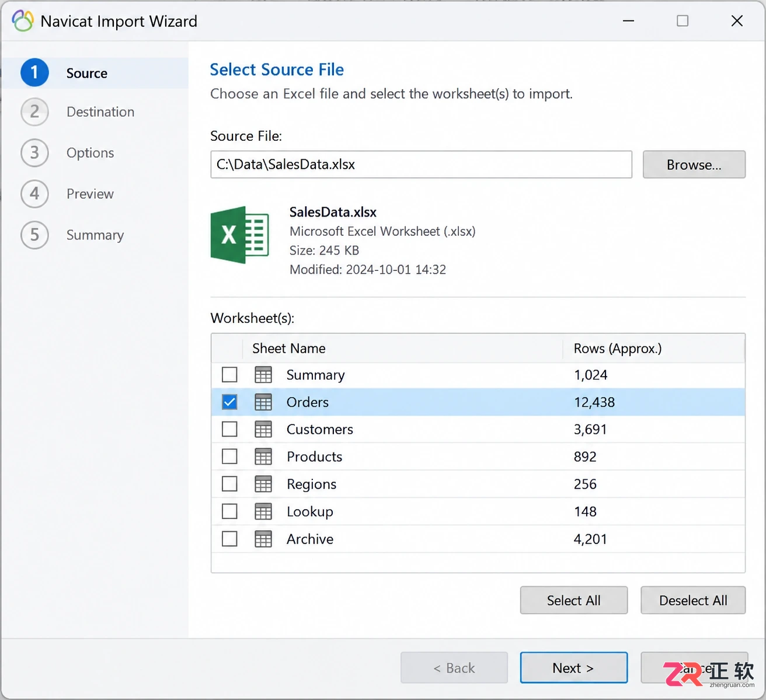Go to Destination step in sidebar

[x=100, y=112]
